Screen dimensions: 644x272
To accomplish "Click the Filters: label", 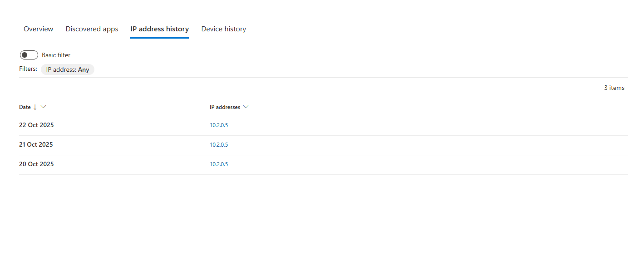I will [28, 69].
